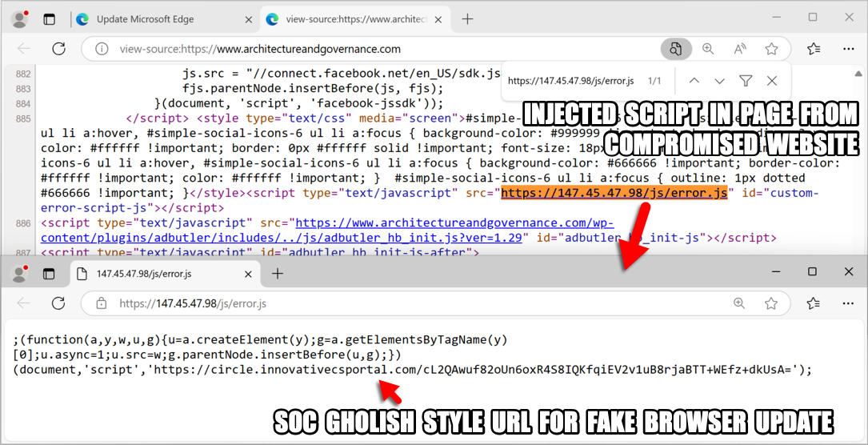Open a new tab in the view-source window
Image resolution: width=868 pixels, height=445 pixels.
point(468,19)
